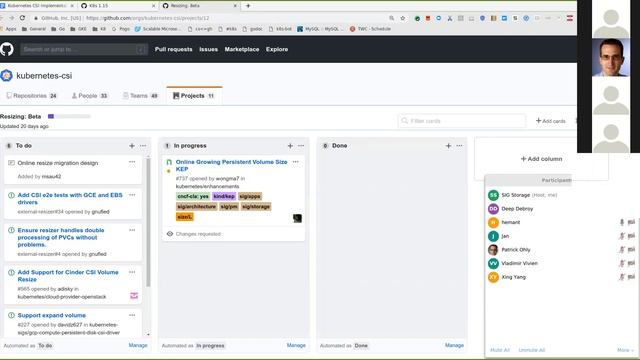Click the Changes requested eye icon
The width and height of the screenshot is (640, 360).
point(170,234)
